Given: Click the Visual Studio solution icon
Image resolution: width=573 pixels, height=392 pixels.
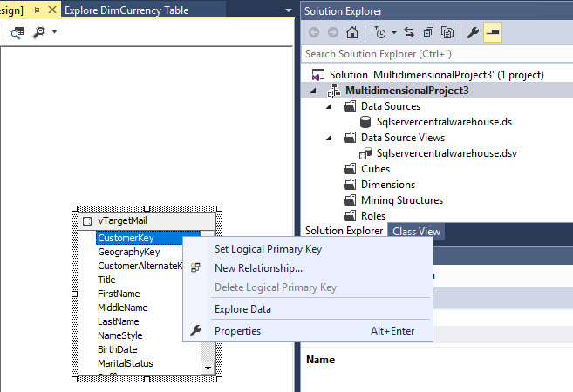Looking at the screenshot, I should point(317,75).
